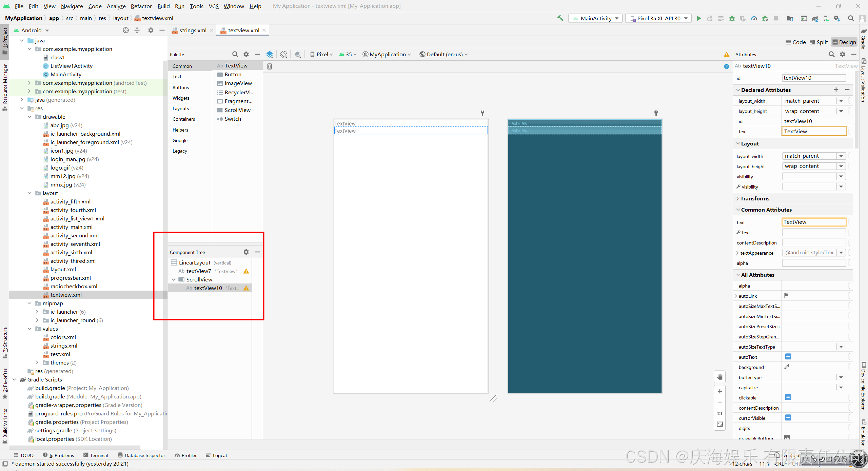Click the Make Project hammer icon
The height and width of the screenshot is (471, 868).
[560, 18]
